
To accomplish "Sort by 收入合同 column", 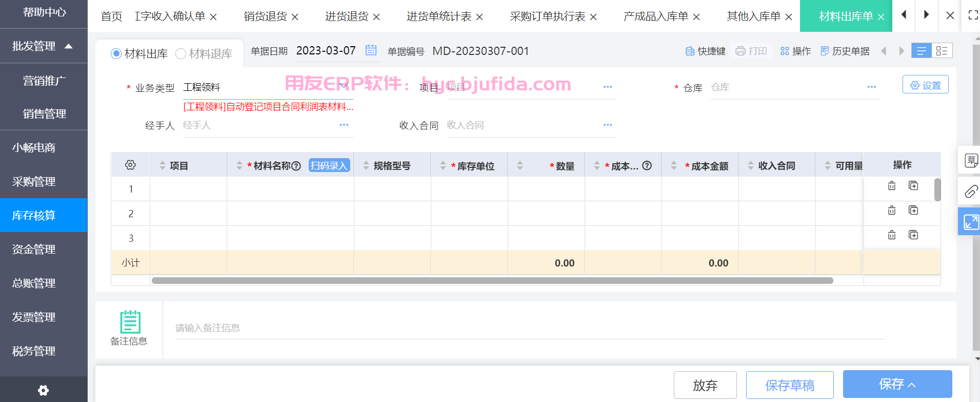I will tap(751, 165).
